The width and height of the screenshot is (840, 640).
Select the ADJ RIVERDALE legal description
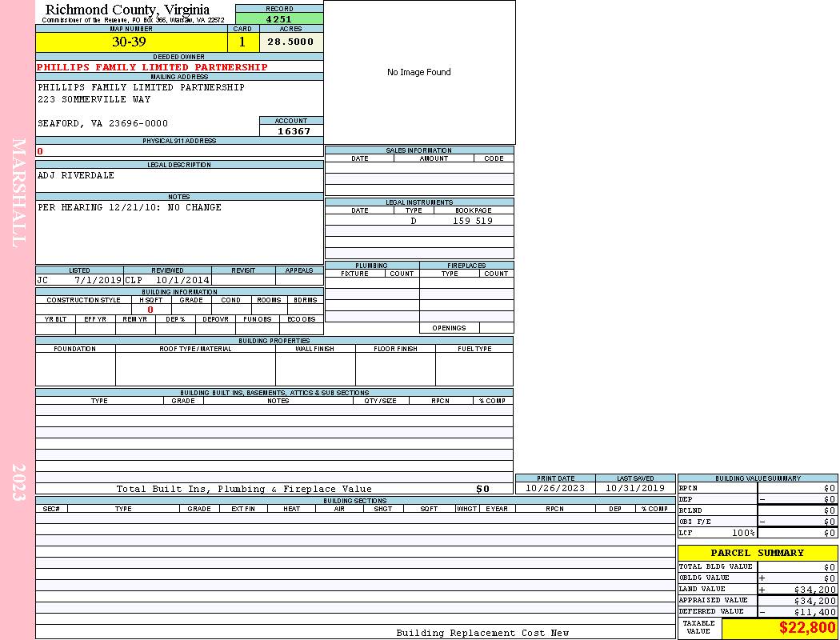pyautogui.click(x=76, y=175)
